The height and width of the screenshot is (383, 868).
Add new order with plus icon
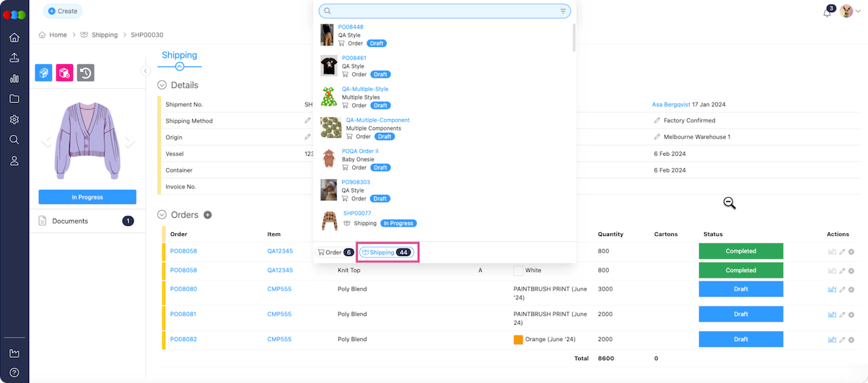point(208,215)
